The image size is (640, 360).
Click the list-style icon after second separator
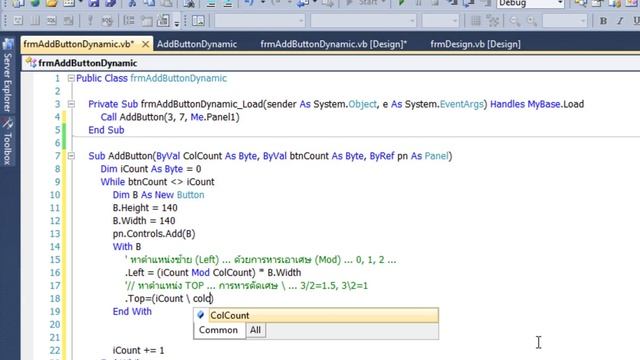click(129, 21)
